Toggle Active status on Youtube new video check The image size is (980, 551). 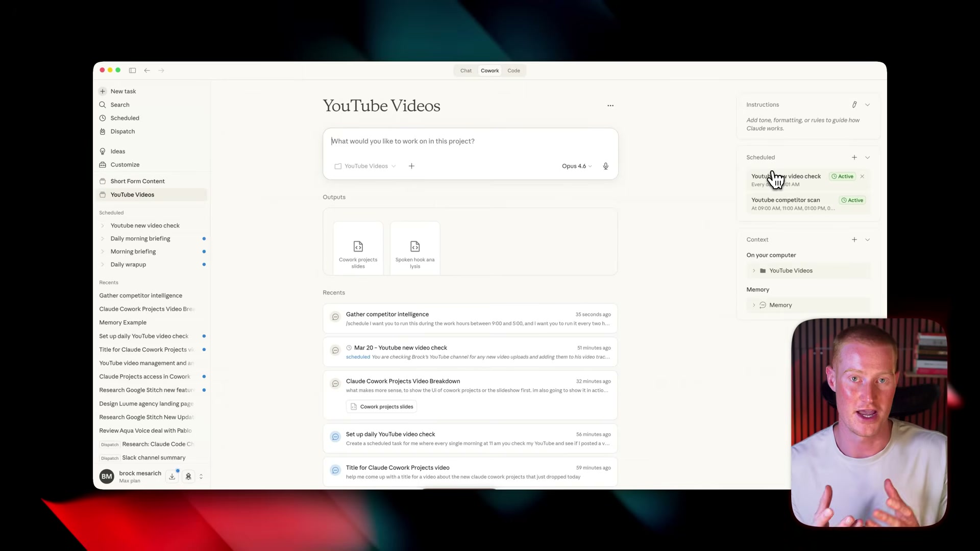tap(842, 177)
